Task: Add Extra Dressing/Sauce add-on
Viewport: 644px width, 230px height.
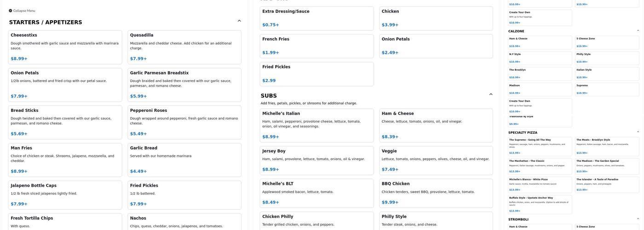Action: point(316,18)
